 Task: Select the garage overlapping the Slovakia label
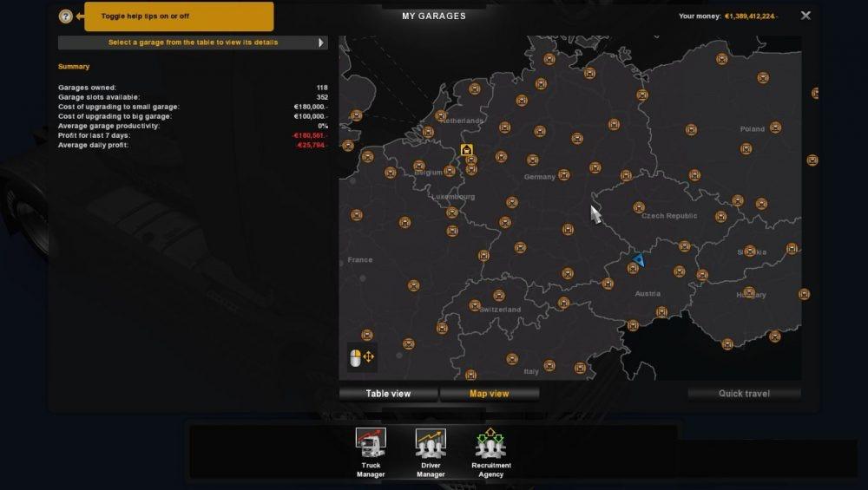pyautogui.click(x=747, y=251)
